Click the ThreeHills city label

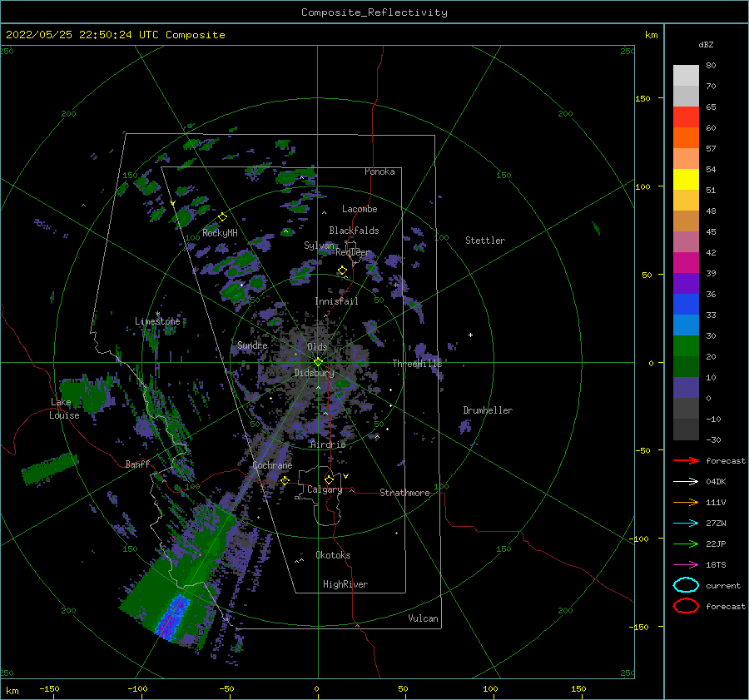point(418,364)
